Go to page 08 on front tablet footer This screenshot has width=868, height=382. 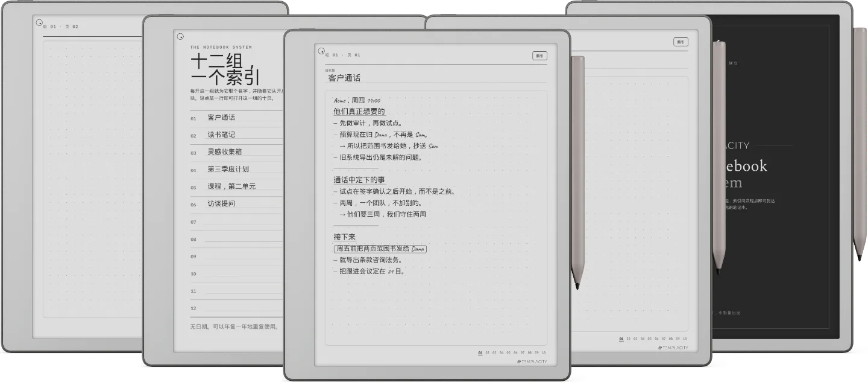click(529, 352)
